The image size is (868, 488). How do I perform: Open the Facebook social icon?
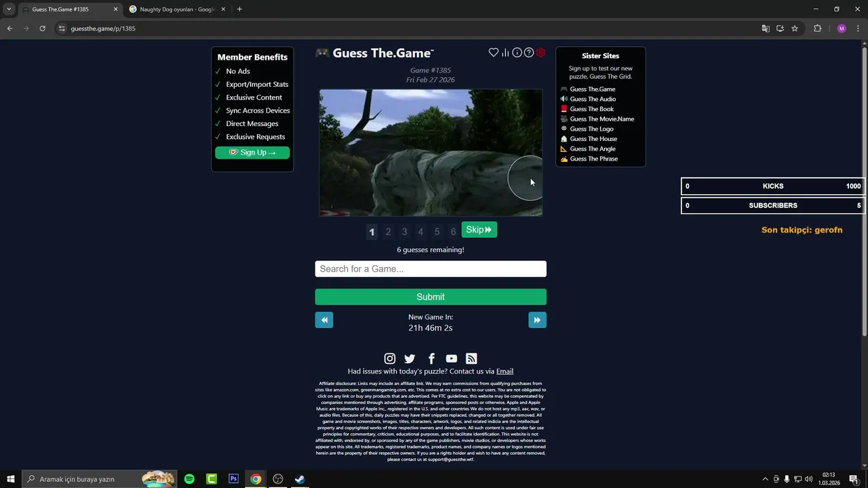[431, 359]
